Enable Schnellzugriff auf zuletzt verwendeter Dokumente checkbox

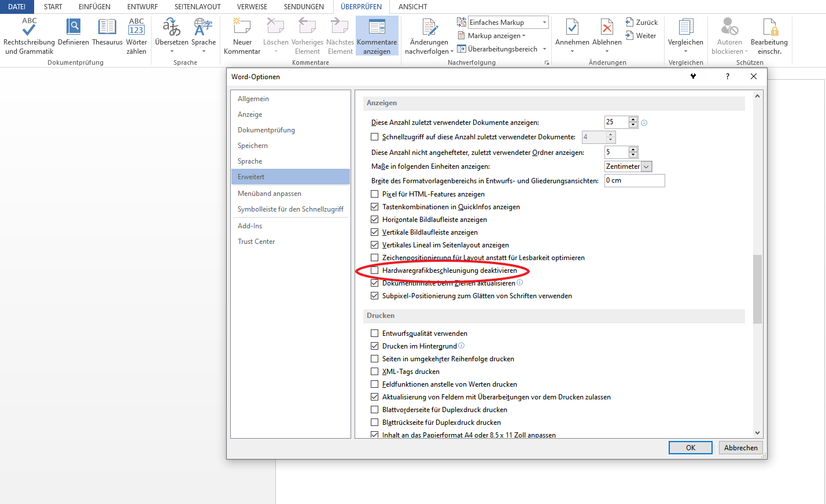pyautogui.click(x=375, y=137)
